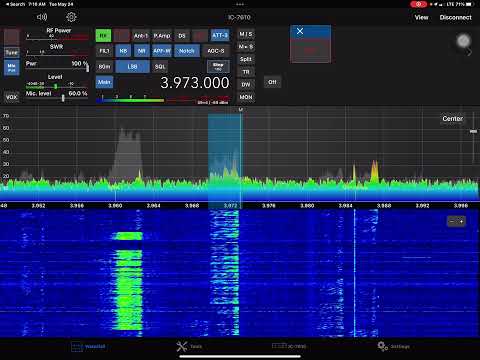Open the gear settings icon at top
480x360 pixels.
click(x=71, y=17)
